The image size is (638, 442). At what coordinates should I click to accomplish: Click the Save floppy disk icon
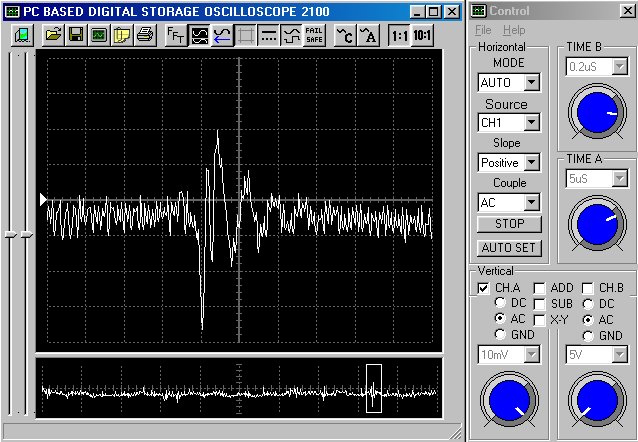pos(76,35)
